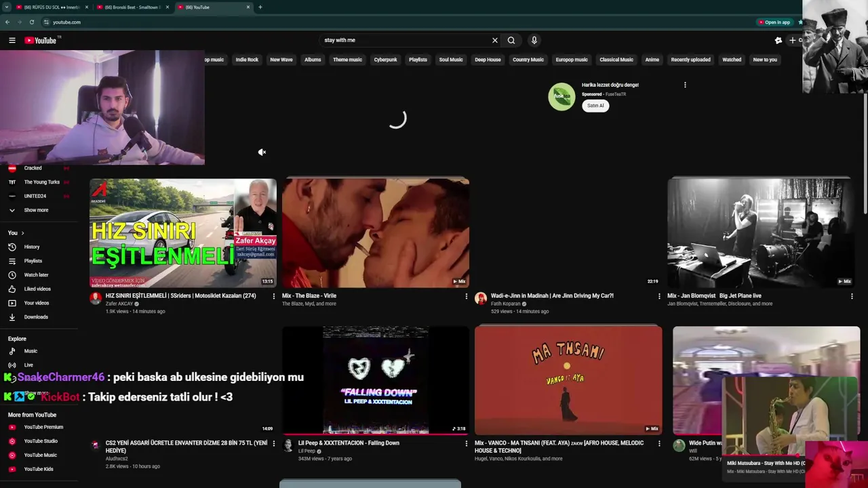The height and width of the screenshot is (488, 868).
Task: Select the Playlists filter chip
Action: 418,60
